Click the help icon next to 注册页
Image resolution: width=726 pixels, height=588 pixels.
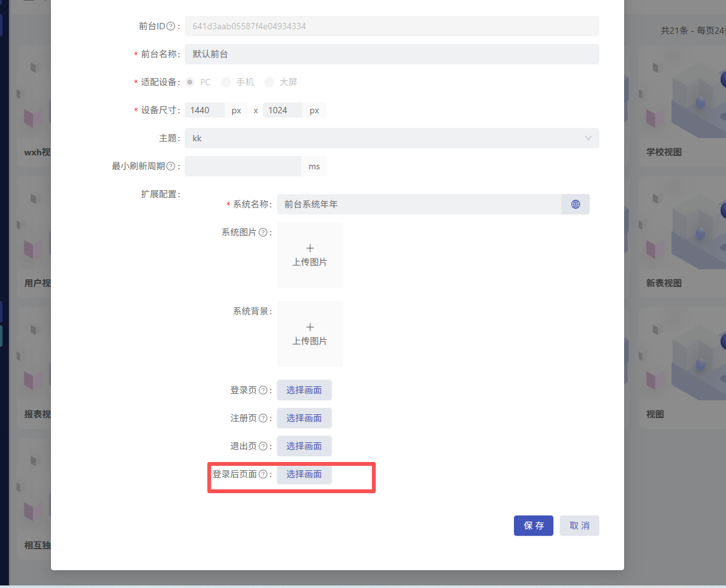(x=263, y=418)
